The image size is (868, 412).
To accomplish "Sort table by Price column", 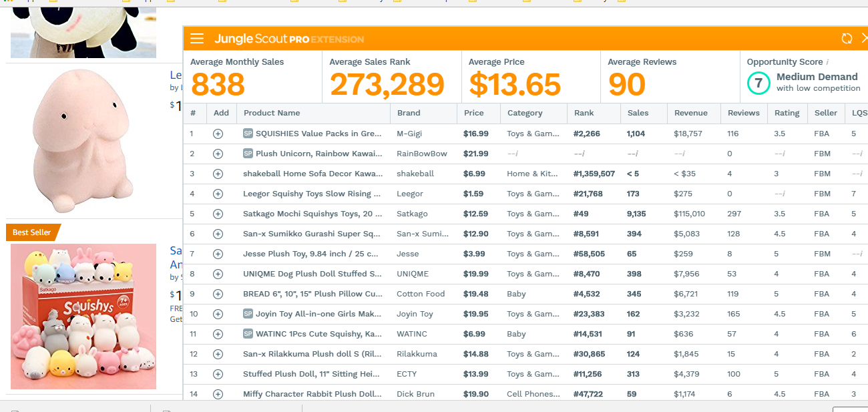I will (474, 113).
